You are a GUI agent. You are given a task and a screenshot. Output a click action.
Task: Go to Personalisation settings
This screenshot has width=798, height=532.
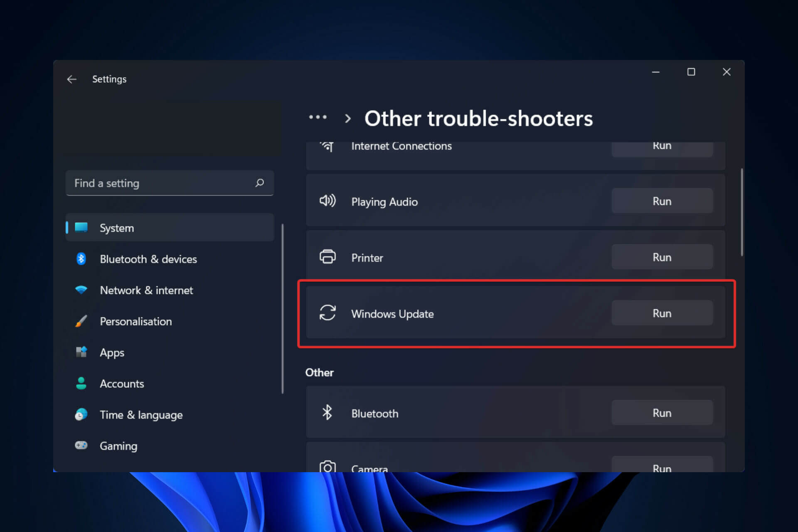(x=170, y=321)
